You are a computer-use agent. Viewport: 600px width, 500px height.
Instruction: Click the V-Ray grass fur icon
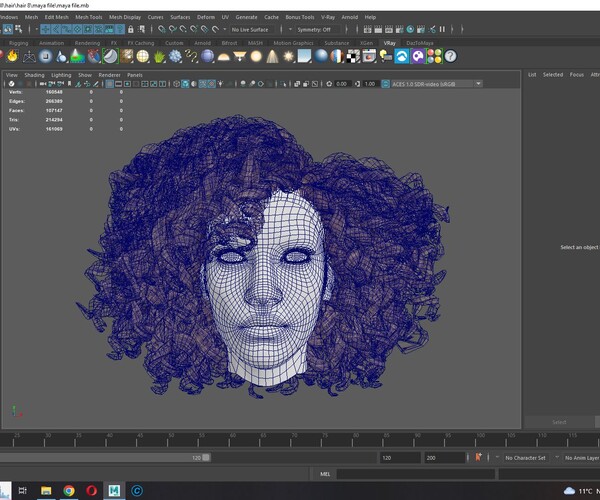159,56
